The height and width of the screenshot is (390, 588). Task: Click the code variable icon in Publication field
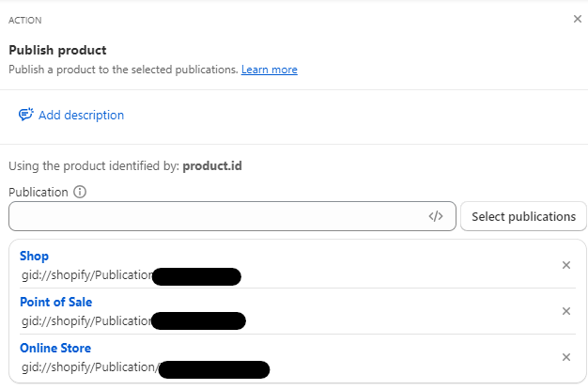435,216
